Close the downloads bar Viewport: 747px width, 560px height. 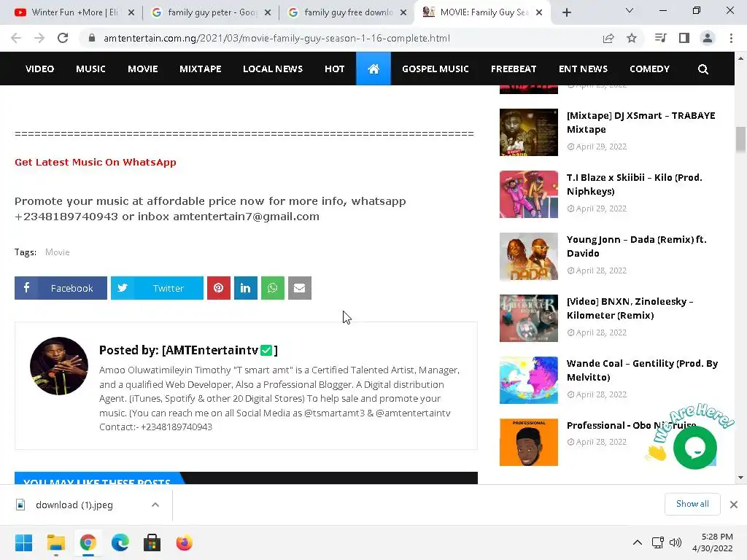click(734, 505)
